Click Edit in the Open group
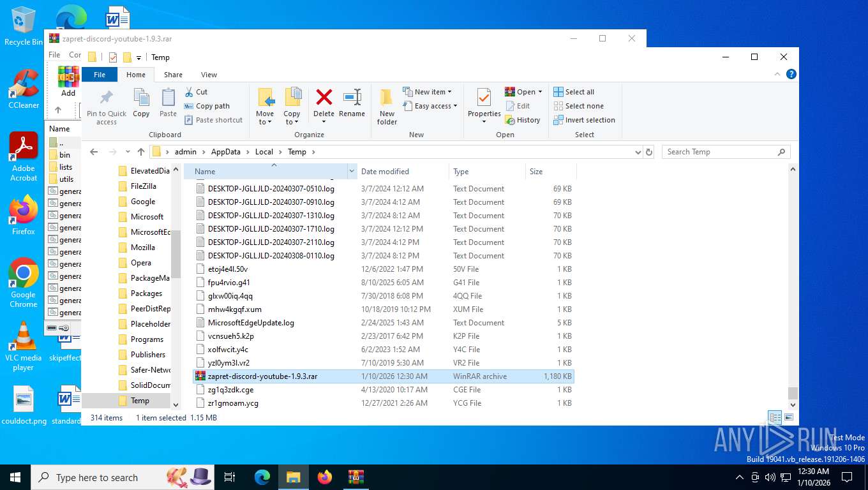Image resolution: width=868 pixels, height=490 pixels. [518, 106]
